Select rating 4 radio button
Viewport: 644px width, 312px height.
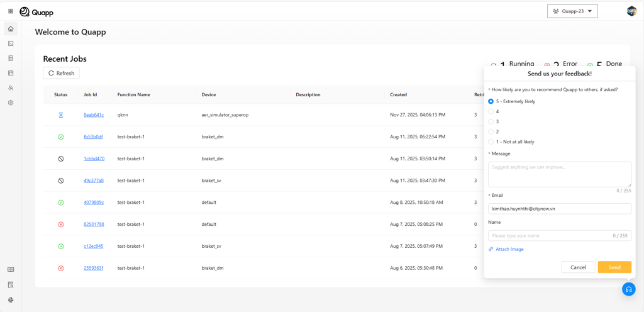[491, 111]
